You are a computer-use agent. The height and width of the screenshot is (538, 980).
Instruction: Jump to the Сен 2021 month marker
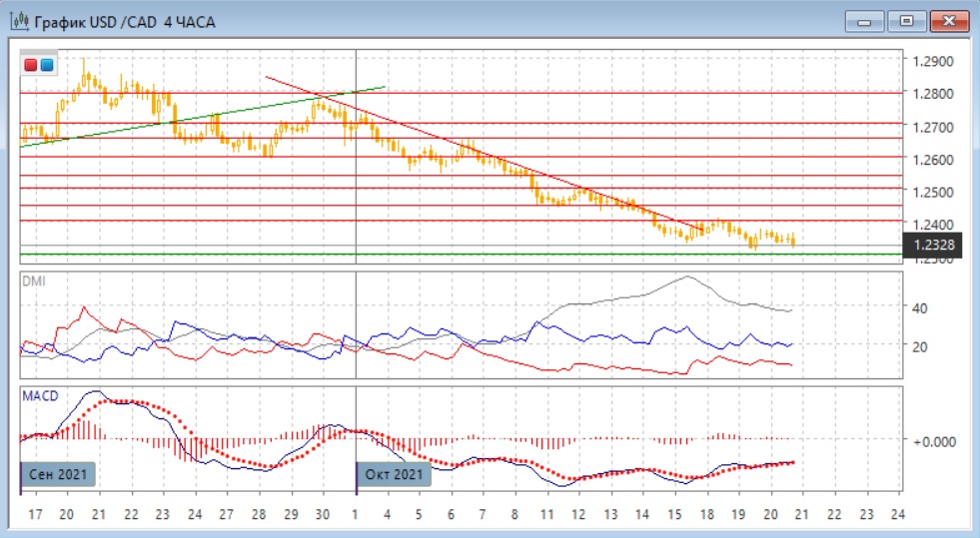(59, 473)
